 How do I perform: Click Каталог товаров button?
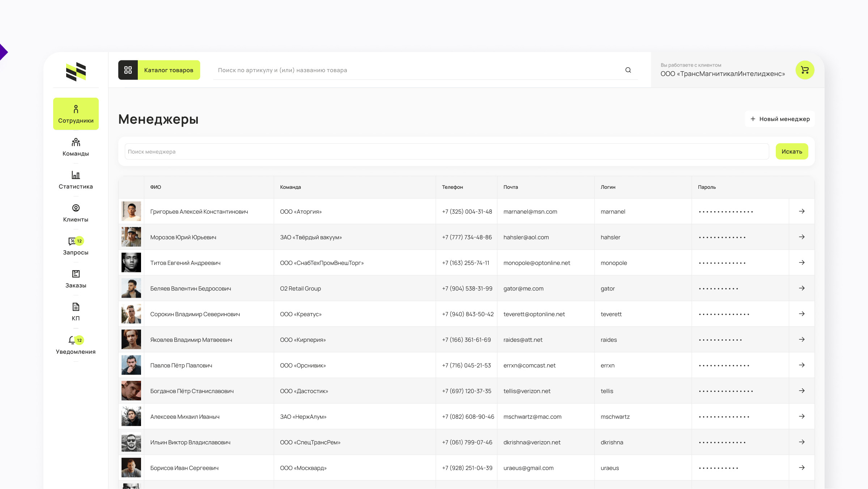click(x=169, y=70)
